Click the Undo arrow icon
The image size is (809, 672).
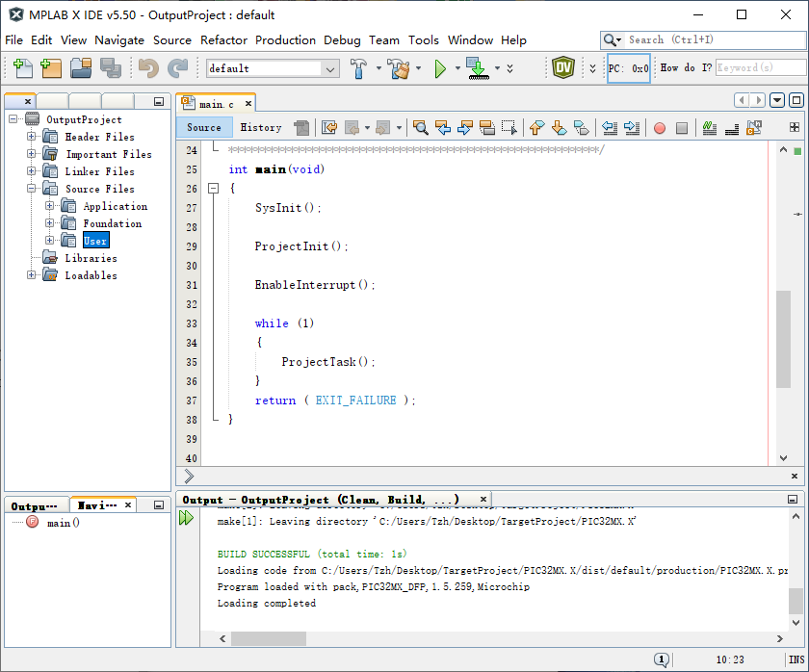pos(148,68)
